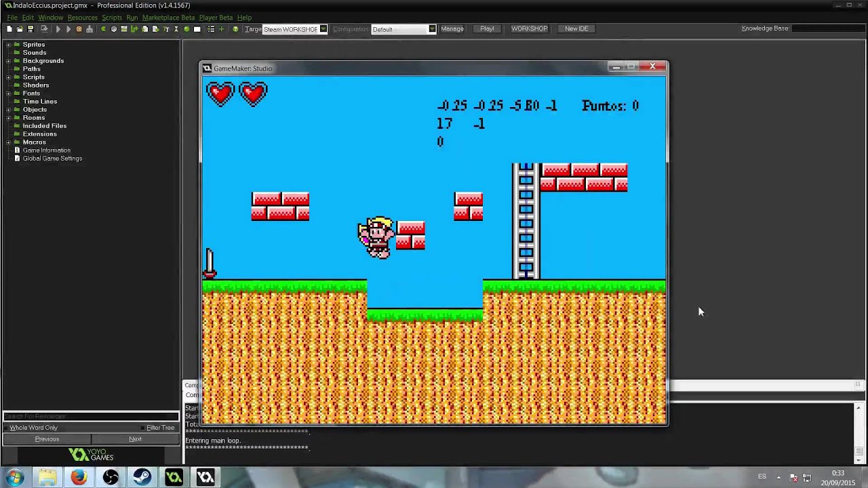Select the Shaders folder in resource tree
The width and height of the screenshot is (868, 488).
point(36,85)
